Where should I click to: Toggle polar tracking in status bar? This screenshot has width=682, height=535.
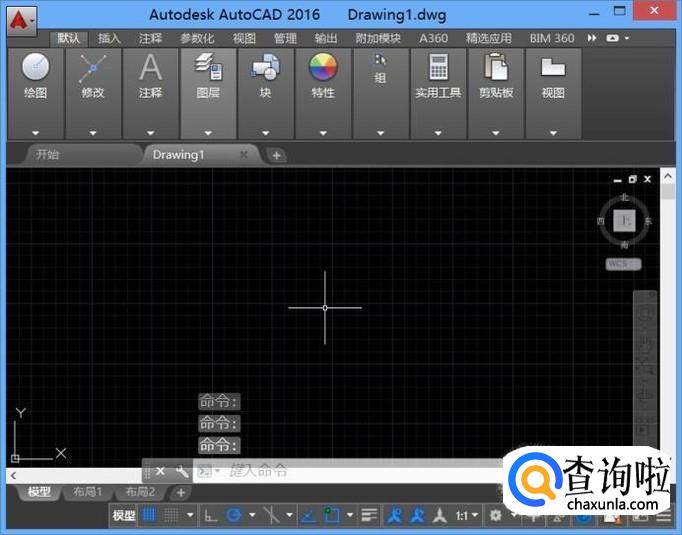click(234, 515)
